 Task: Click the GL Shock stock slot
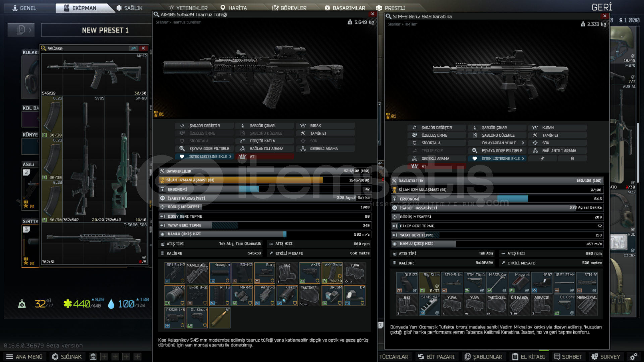point(198,318)
